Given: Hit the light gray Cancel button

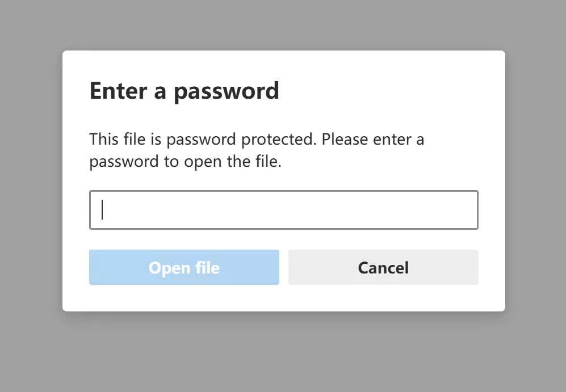Looking at the screenshot, I should click(383, 267).
